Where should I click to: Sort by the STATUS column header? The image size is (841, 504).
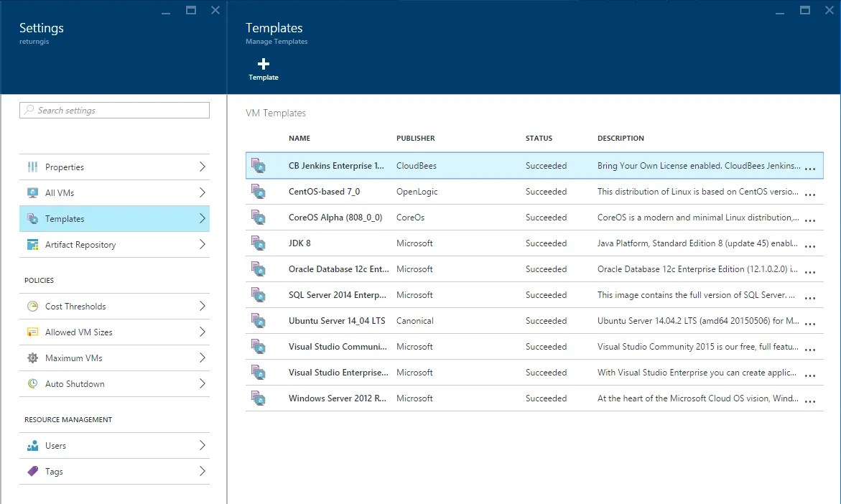539,138
